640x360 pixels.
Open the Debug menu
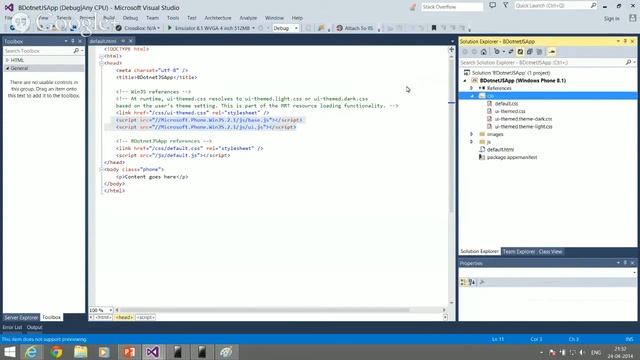point(130,18)
